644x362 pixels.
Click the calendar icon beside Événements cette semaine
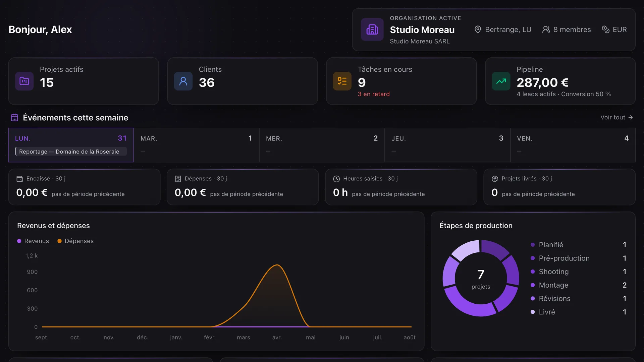coord(14,118)
